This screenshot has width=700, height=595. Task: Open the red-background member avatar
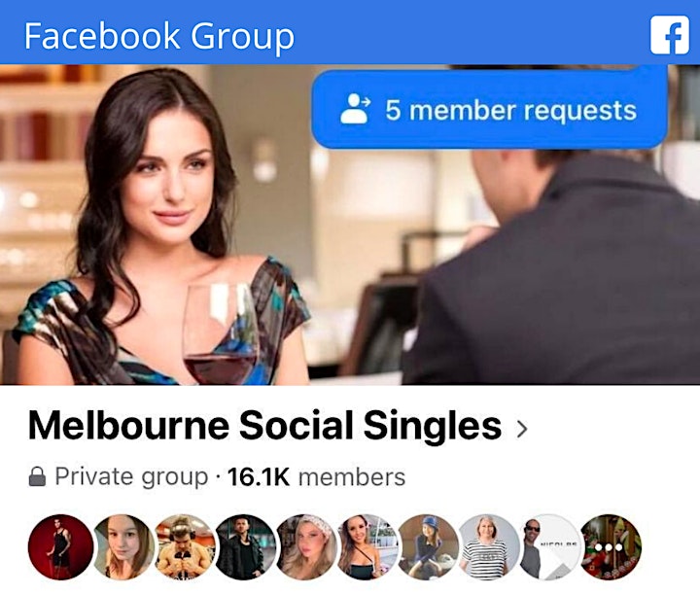(x=60, y=546)
